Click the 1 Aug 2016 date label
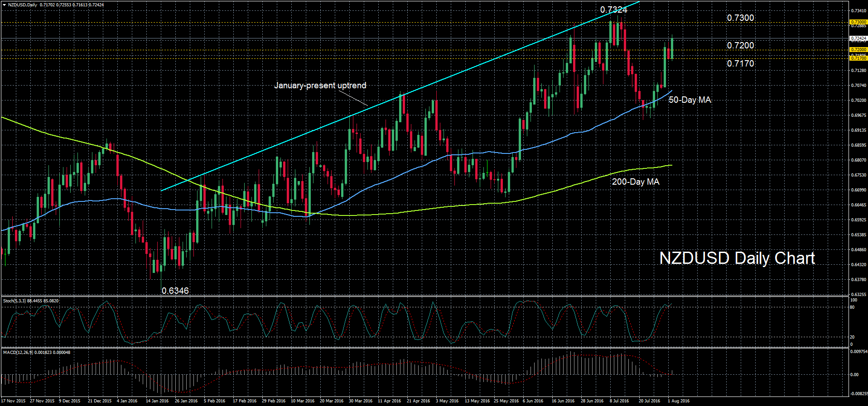Screen dimensions: 868x406 (678, 401)
